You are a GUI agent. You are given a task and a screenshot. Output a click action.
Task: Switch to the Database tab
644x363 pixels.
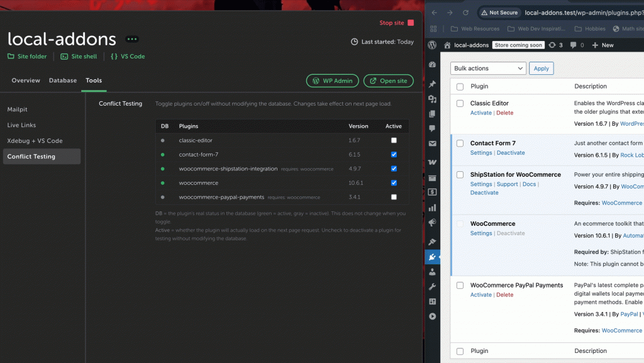coord(62,81)
